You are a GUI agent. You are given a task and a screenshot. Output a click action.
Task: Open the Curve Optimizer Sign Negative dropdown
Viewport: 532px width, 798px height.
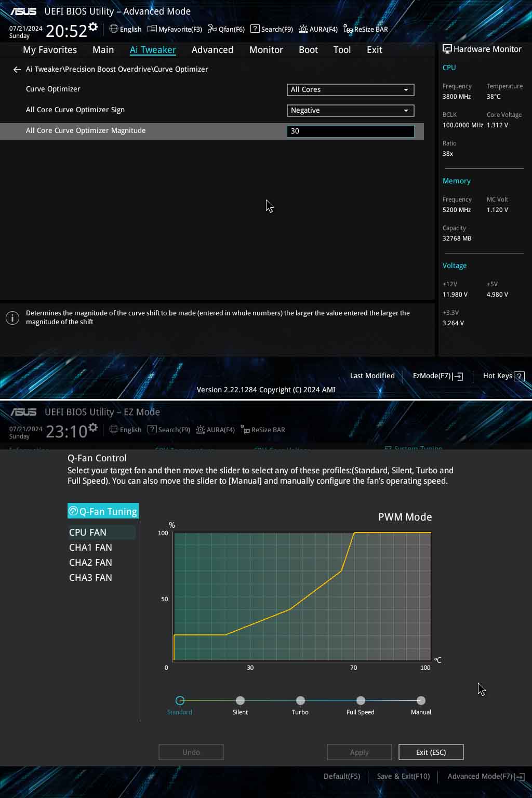pyautogui.click(x=350, y=111)
